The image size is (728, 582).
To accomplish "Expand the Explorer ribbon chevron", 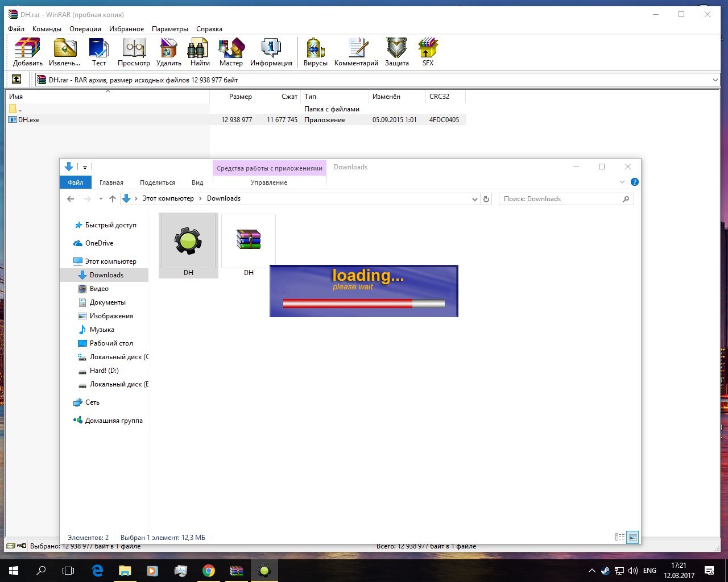I will (622, 182).
